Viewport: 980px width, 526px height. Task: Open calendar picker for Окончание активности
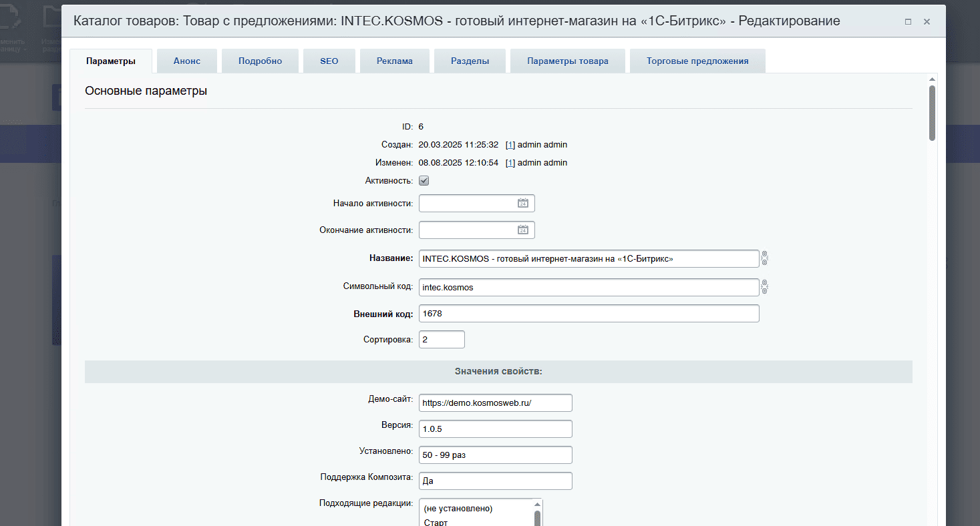523,230
